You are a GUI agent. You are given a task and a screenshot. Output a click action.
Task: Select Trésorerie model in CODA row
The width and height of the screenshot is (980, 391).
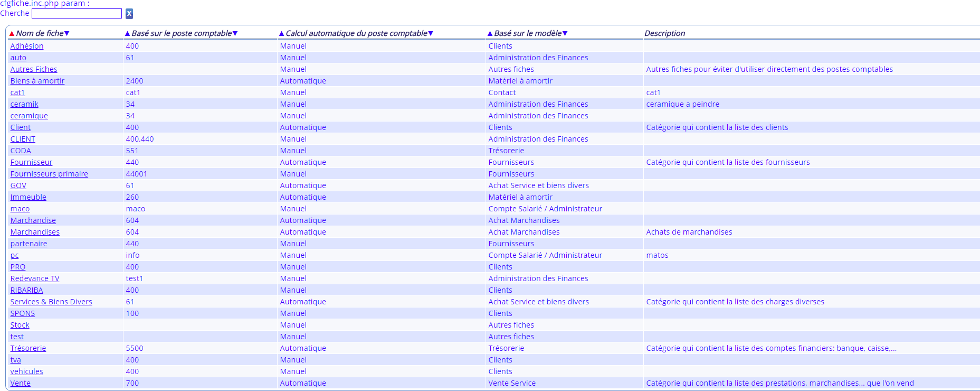tap(506, 151)
